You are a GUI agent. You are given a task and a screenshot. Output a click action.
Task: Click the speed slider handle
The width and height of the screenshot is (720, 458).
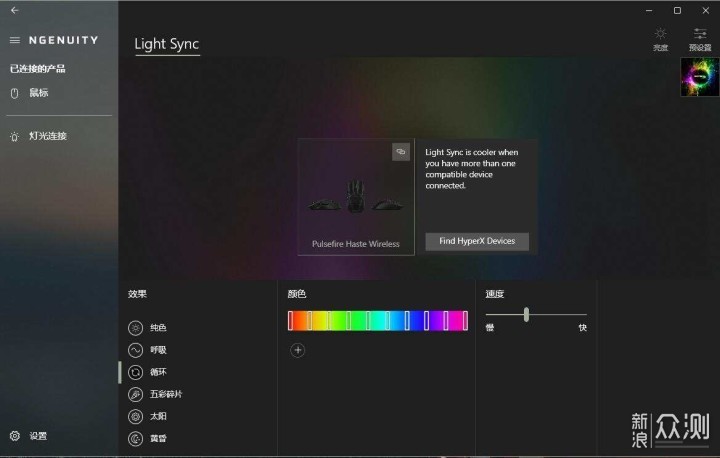[526, 315]
